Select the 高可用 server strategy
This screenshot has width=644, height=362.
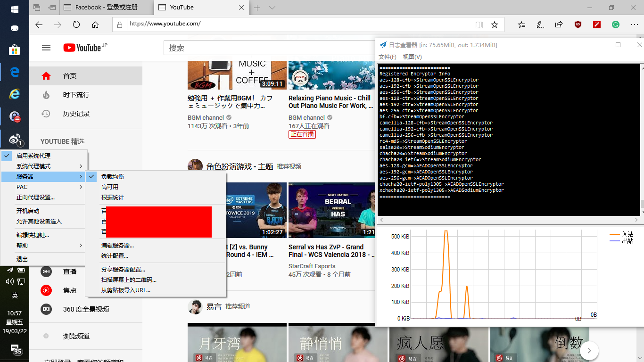click(x=156, y=187)
